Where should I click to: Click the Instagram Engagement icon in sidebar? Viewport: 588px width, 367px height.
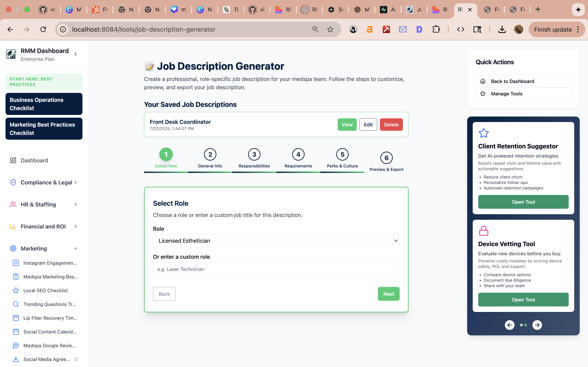(x=16, y=263)
